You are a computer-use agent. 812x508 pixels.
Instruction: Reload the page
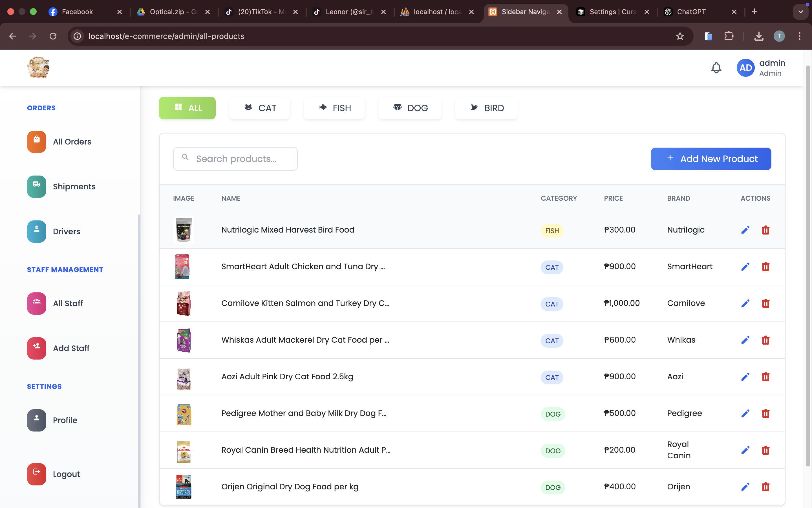coord(53,36)
